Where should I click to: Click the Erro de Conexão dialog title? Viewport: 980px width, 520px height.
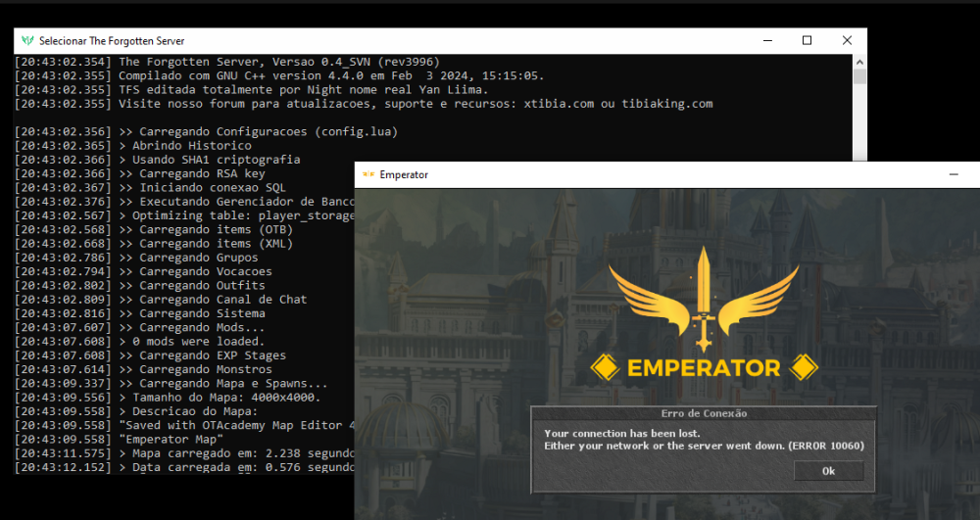click(x=704, y=413)
